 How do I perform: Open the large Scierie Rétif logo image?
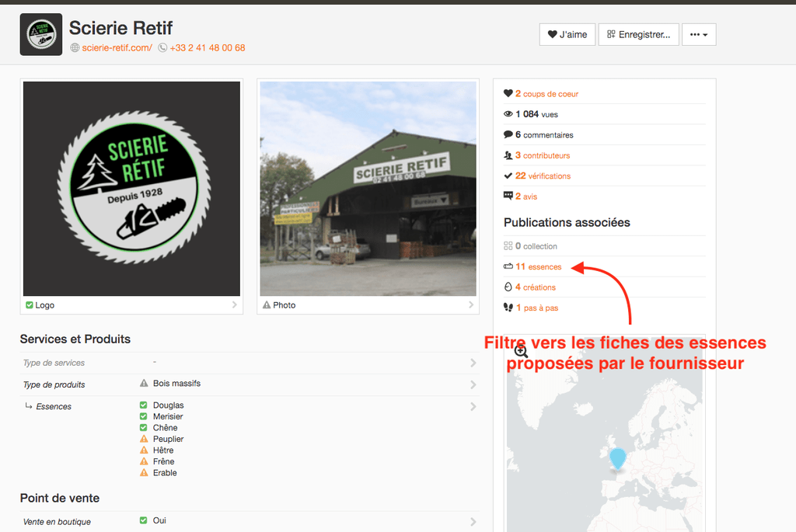(131, 189)
